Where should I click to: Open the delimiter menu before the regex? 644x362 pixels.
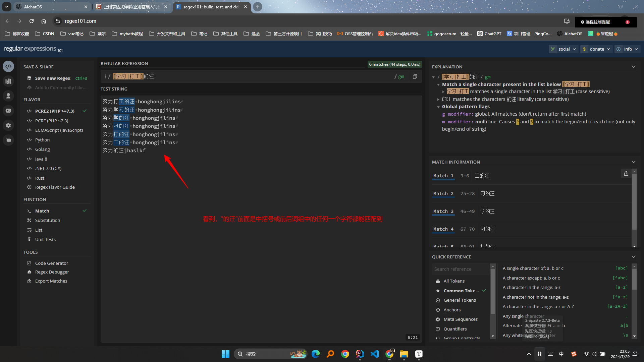pos(105,76)
